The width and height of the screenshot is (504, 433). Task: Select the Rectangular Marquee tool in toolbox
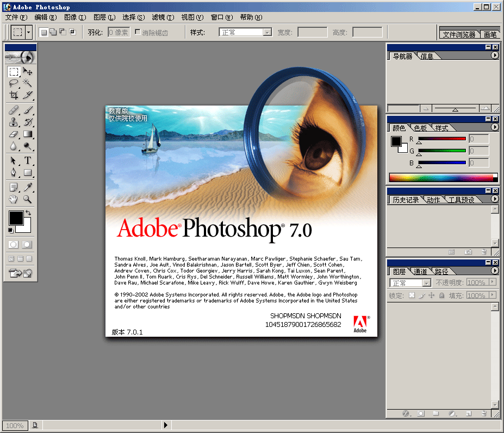tap(14, 71)
